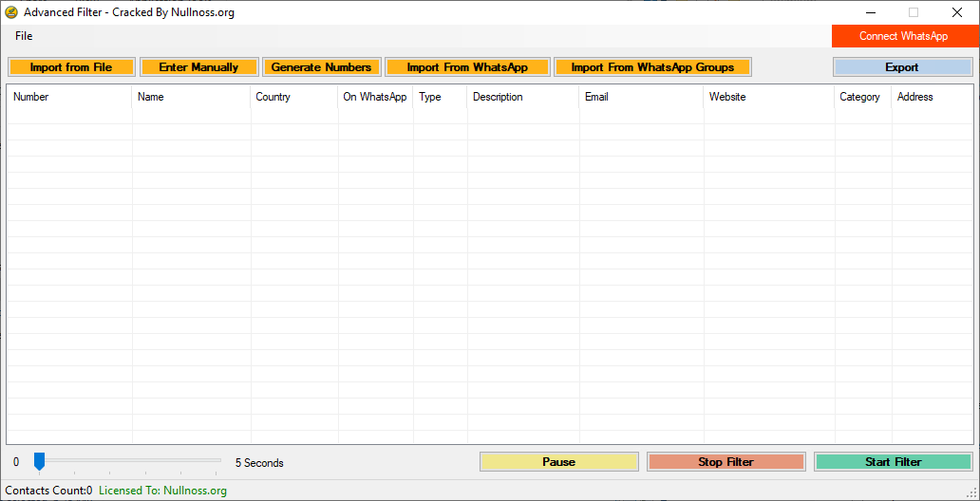Click the Start Filter button

point(894,462)
